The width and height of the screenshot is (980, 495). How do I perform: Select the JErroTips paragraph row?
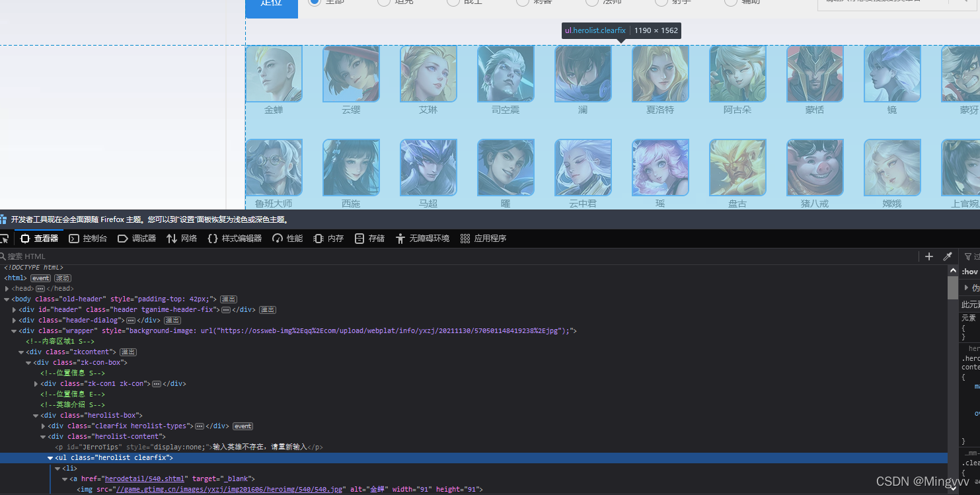click(474, 447)
